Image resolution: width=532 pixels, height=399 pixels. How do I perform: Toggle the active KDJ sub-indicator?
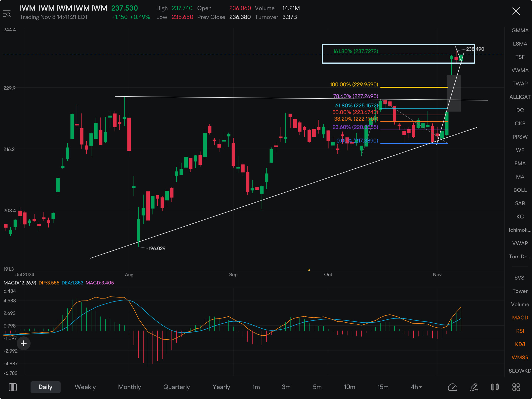pos(520,344)
